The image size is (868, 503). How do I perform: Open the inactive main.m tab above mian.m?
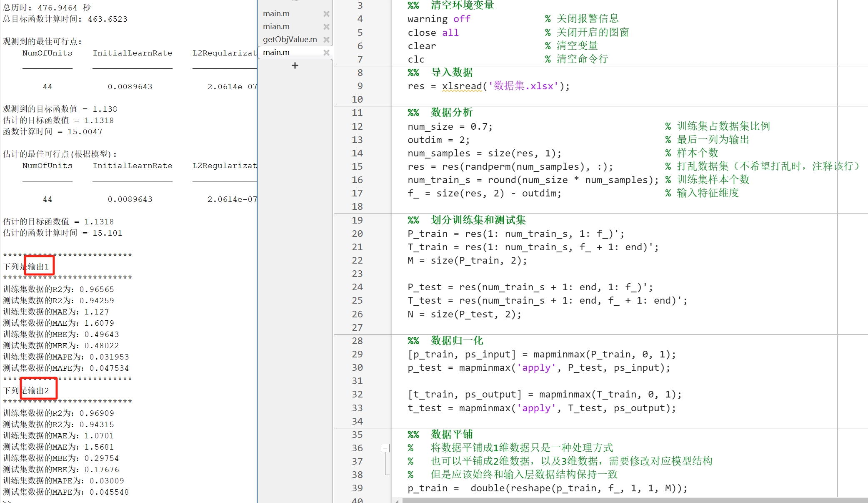(276, 14)
